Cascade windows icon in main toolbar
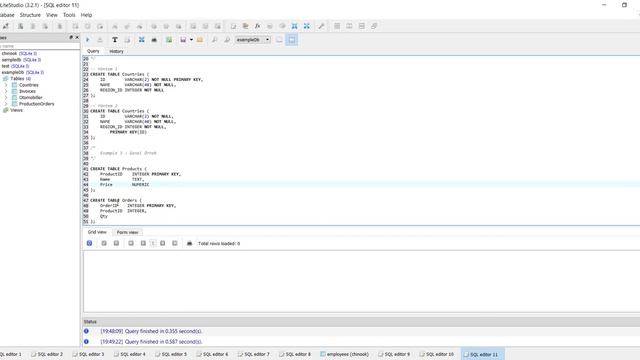This screenshot has width=640, height=360. point(374,26)
